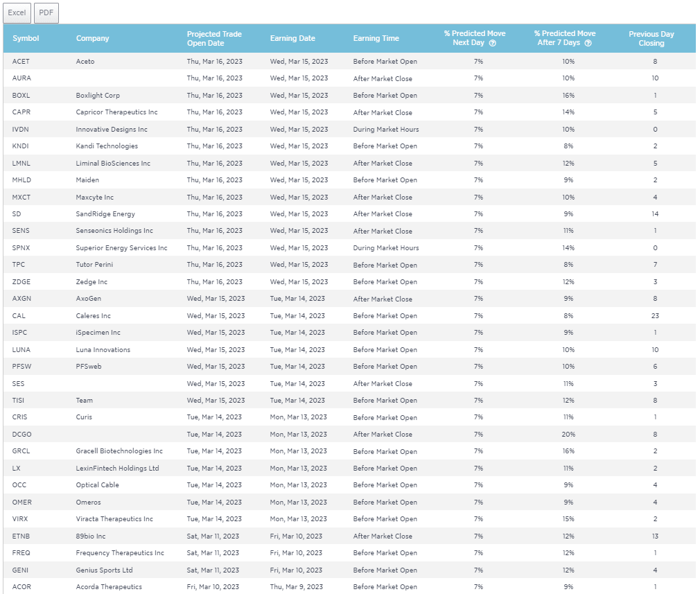Sort by the Company column header
Screen dimensions: 700x594
pyautogui.click(x=92, y=38)
